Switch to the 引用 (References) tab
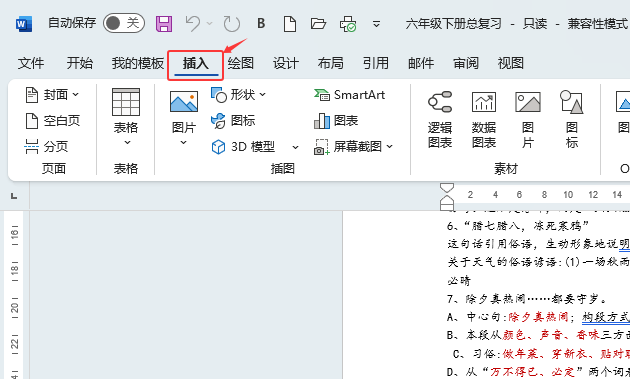 tap(376, 63)
